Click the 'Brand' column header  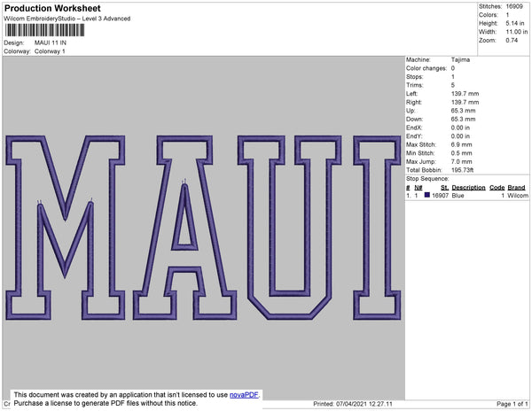click(x=516, y=188)
